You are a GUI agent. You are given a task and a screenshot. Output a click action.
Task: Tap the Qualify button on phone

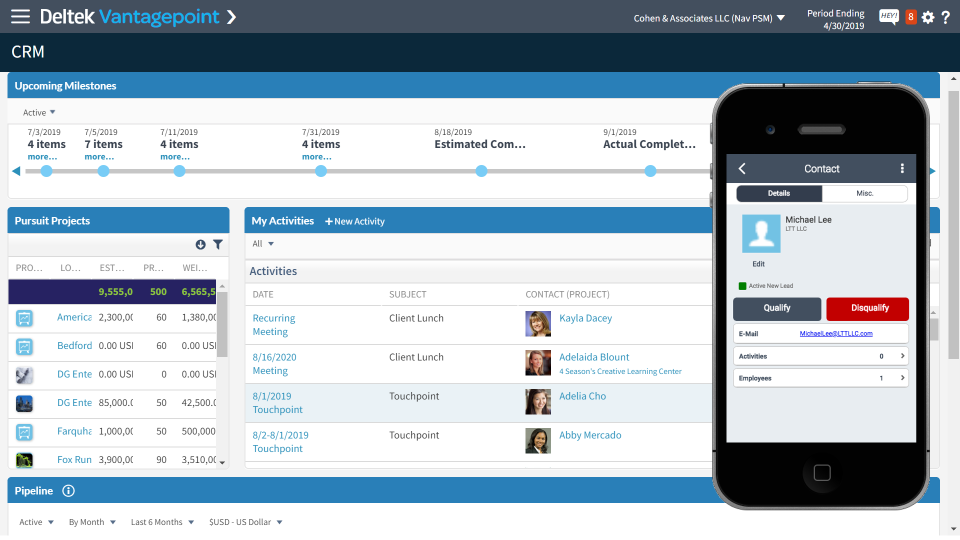pos(777,309)
